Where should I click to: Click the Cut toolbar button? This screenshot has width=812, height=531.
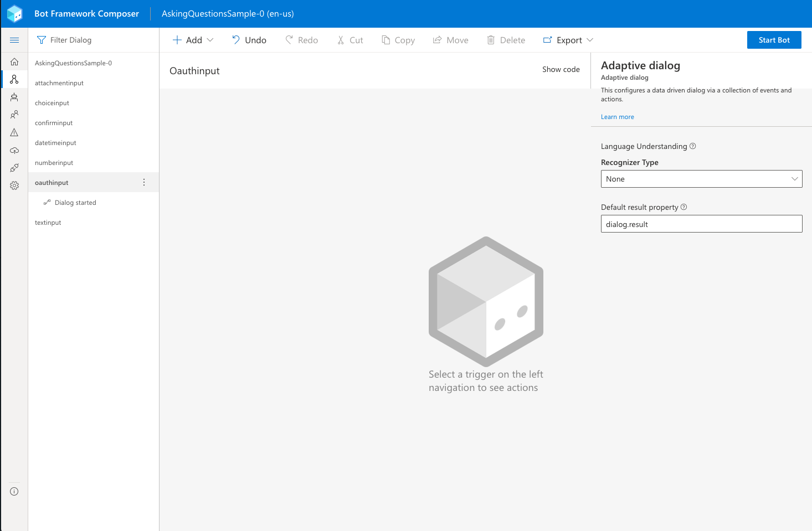pyautogui.click(x=351, y=40)
